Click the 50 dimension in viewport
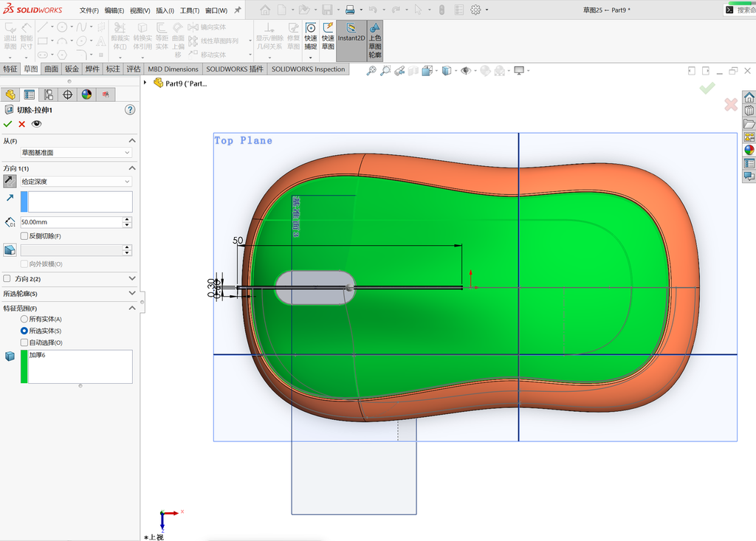This screenshot has height=541, width=756. [x=238, y=240]
